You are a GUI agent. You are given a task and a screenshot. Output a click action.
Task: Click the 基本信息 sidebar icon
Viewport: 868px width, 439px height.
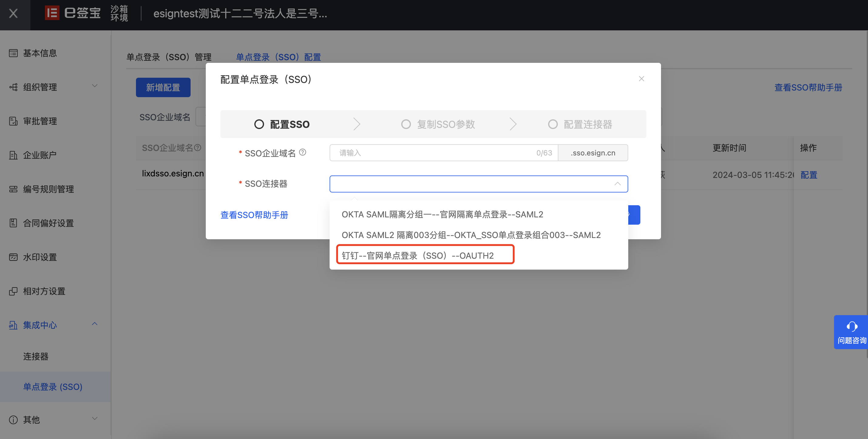coord(13,53)
